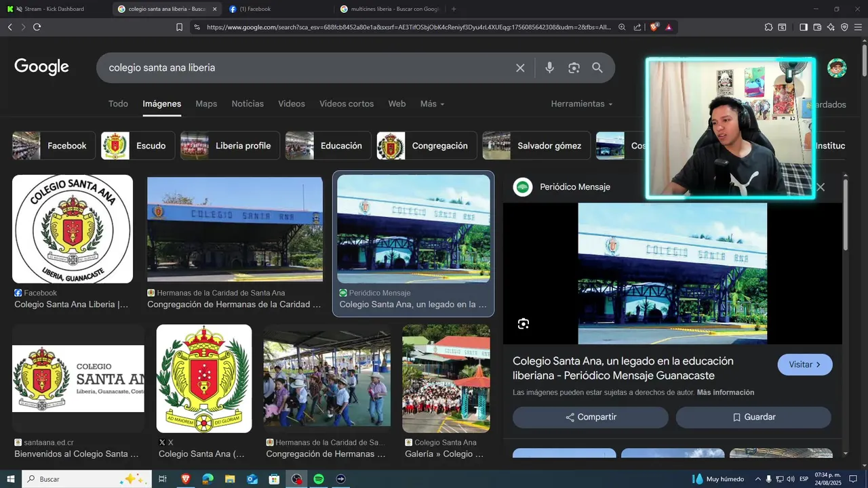Image resolution: width=868 pixels, height=488 pixels.
Task: Open the extensions puzzle icon
Action: 768,27
